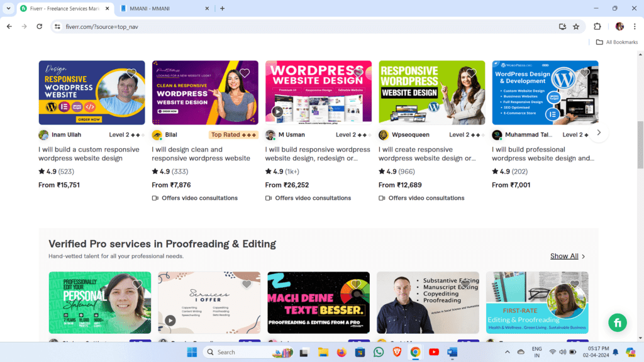The image size is (644, 362).
Task: Open Microsoft Word from taskbar
Action: coord(452,352)
